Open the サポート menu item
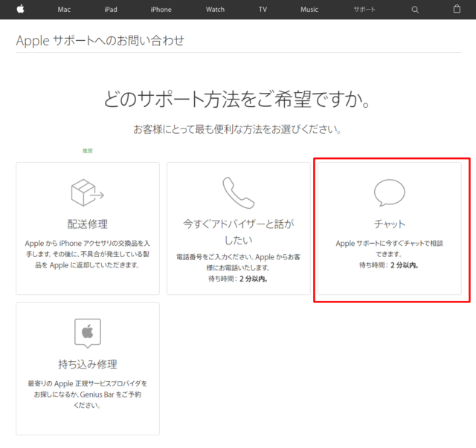This screenshot has width=476, height=448. coord(364,10)
